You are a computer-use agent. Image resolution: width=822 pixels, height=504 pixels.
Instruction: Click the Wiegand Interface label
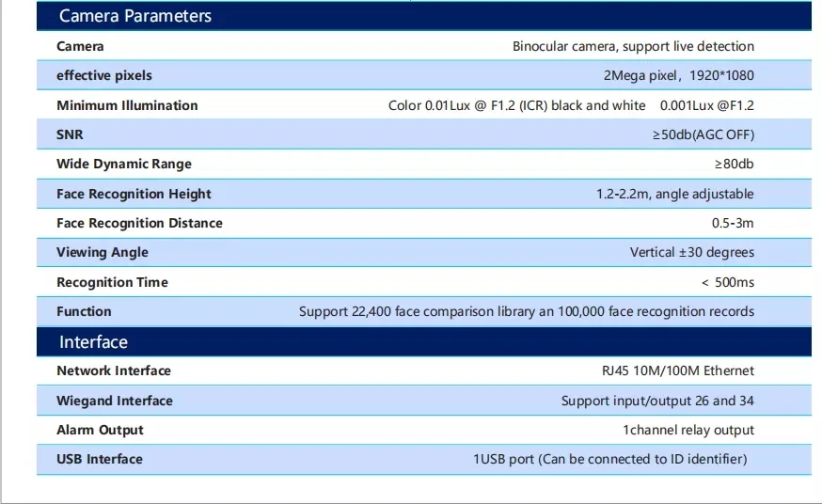(115, 401)
